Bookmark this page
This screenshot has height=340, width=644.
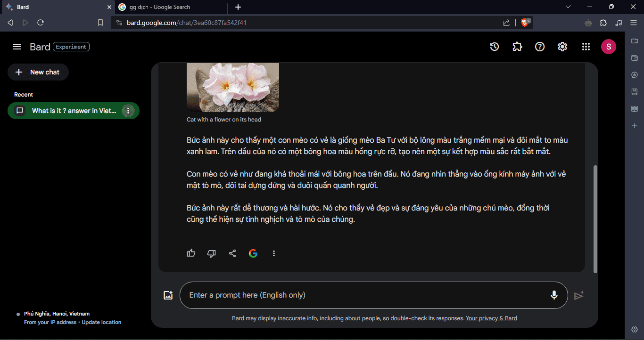click(100, 23)
